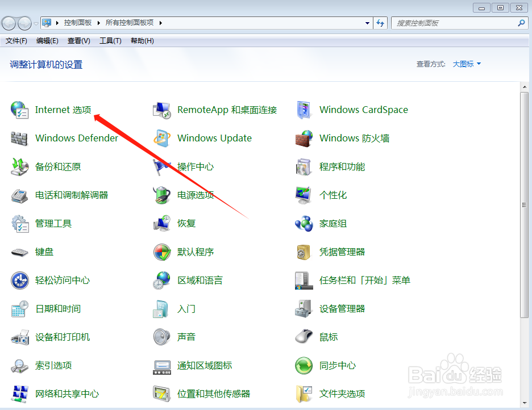Open recent pages dropdown beside forward button
The image size is (532, 410).
pyautogui.click(x=36, y=24)
